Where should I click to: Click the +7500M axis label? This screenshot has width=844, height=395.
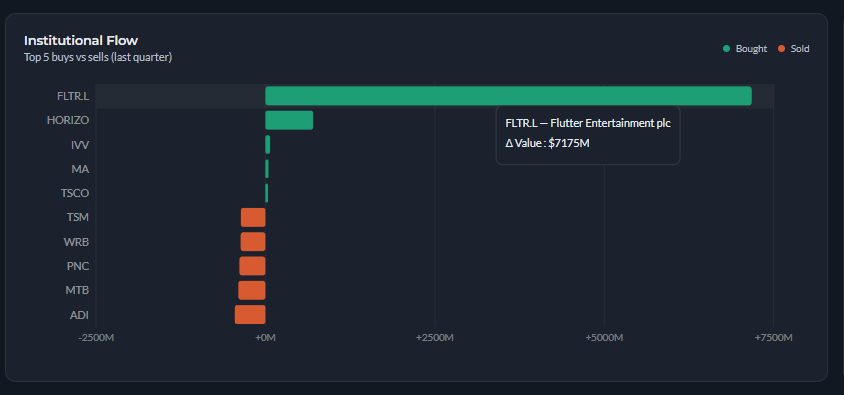coord(773,338)
